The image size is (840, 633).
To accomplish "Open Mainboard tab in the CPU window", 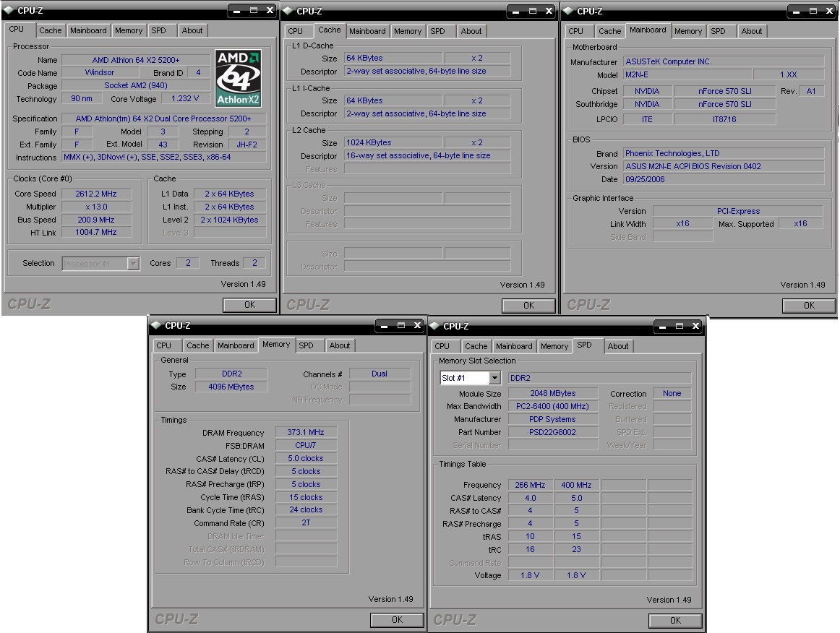I will pyautogui.click(x=88, y=30).
